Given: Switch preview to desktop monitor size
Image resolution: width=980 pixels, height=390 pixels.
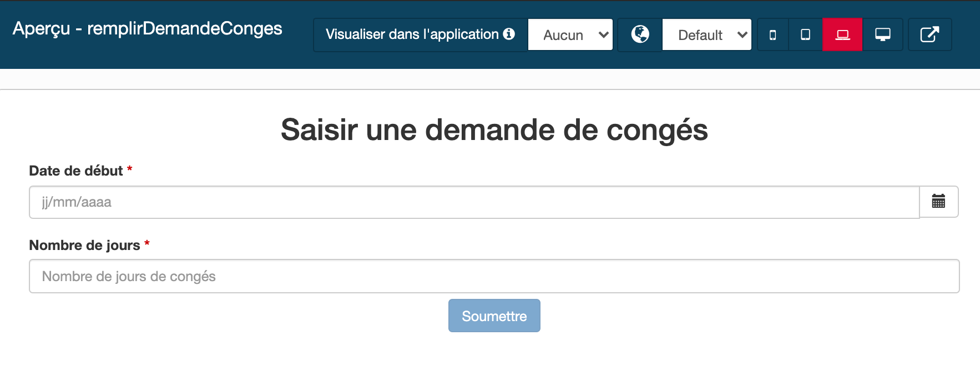Looking at the screenshot, I should pos(882,35).
